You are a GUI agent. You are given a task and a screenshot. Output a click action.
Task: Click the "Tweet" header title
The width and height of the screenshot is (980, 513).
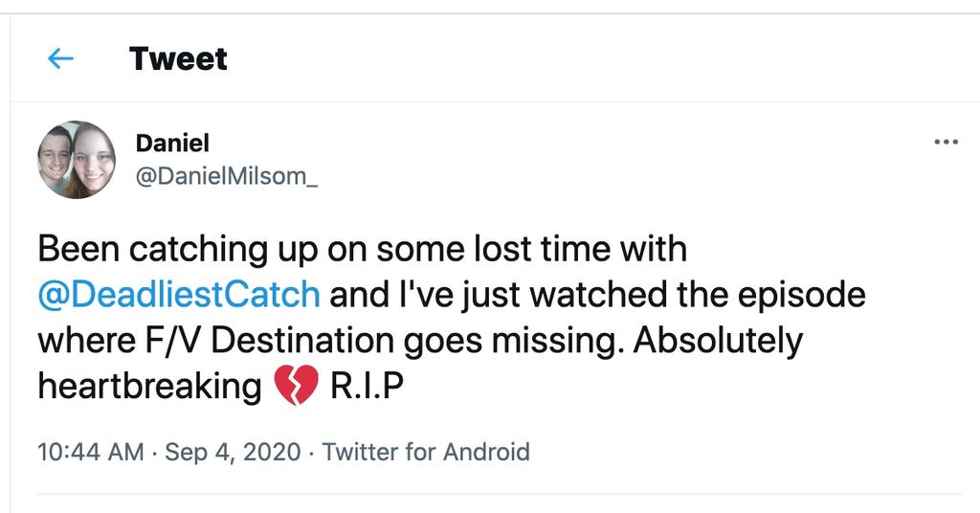(x=179, y=59)
